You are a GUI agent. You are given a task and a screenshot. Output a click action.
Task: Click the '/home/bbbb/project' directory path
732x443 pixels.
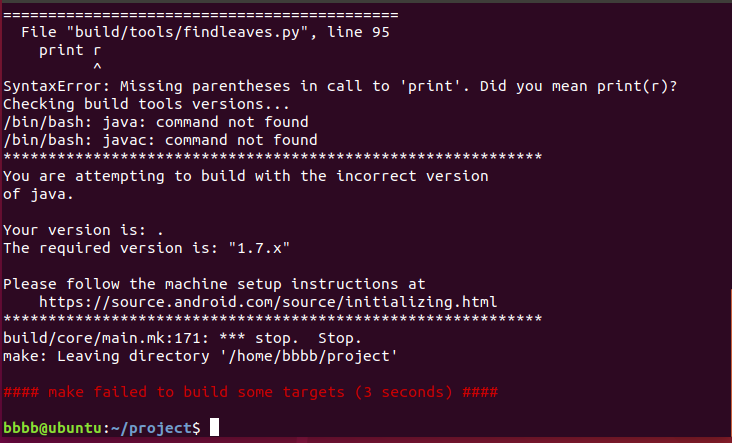pyautogui.click(x=309, y=356)
